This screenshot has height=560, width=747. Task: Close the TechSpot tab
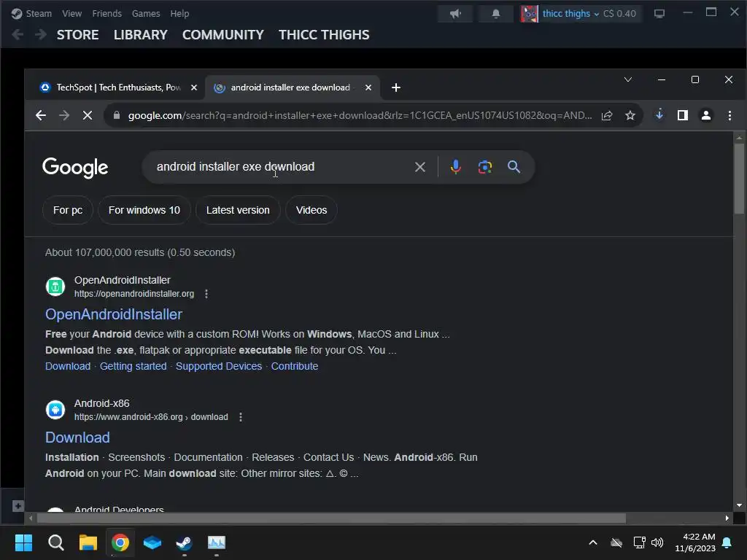point(194,87)
